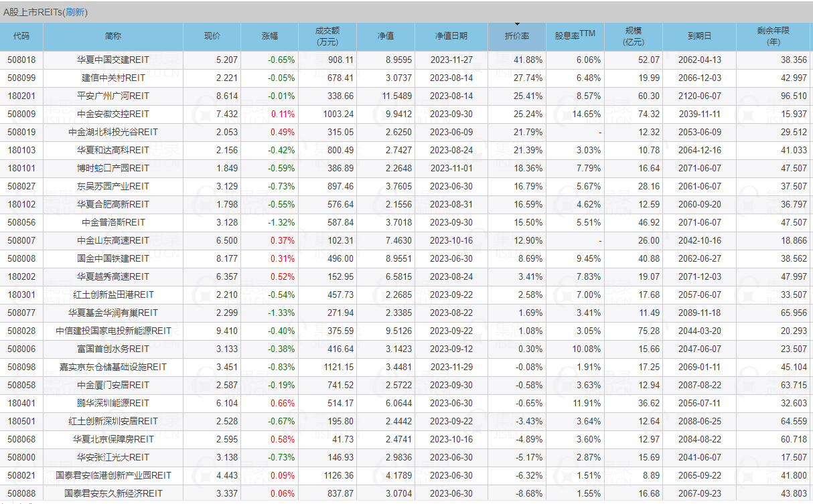Select 红土创新盐田港REIT name cell
The image size is (813, 504).
113,295
